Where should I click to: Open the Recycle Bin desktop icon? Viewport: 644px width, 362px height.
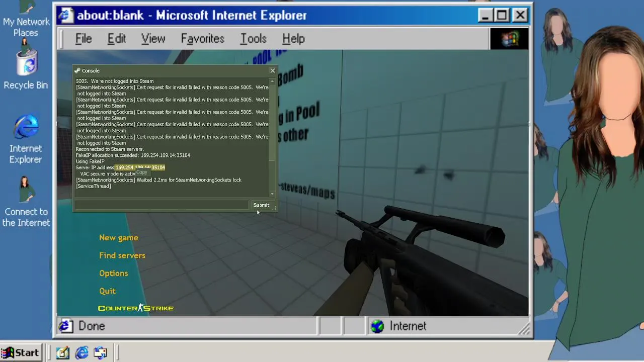coord(26,69)
